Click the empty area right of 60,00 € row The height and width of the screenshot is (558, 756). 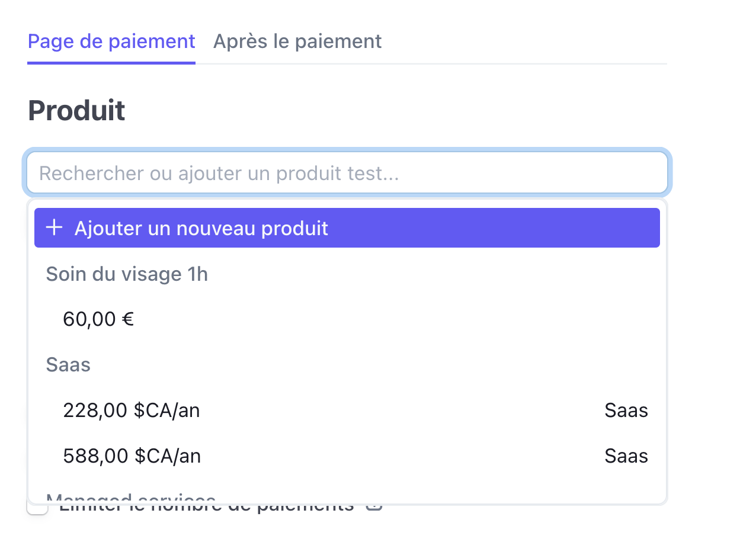pos(397,319)
